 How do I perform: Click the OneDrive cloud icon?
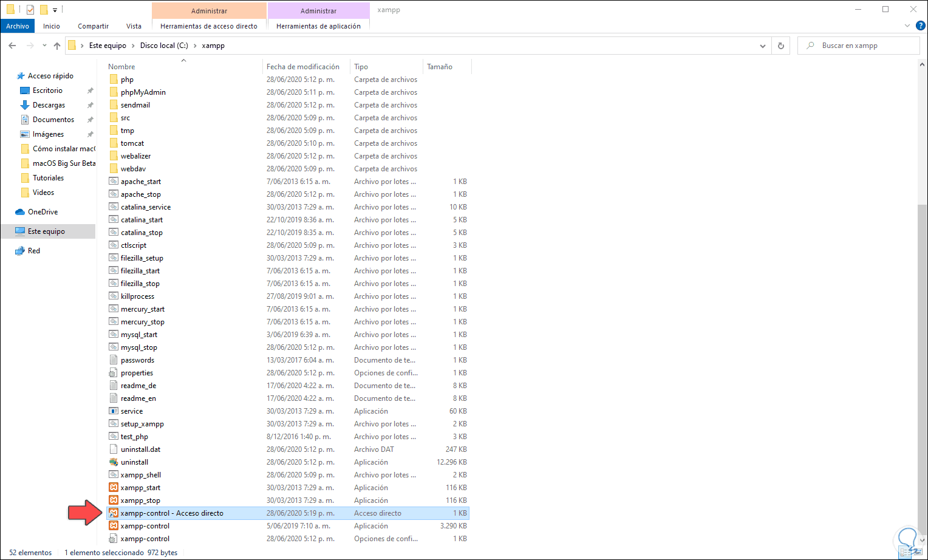[20, 212]
